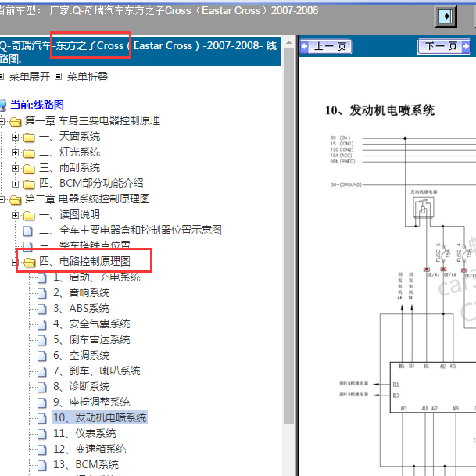Click page icon of 4、安全气囊系统

(x=42, y=324)
